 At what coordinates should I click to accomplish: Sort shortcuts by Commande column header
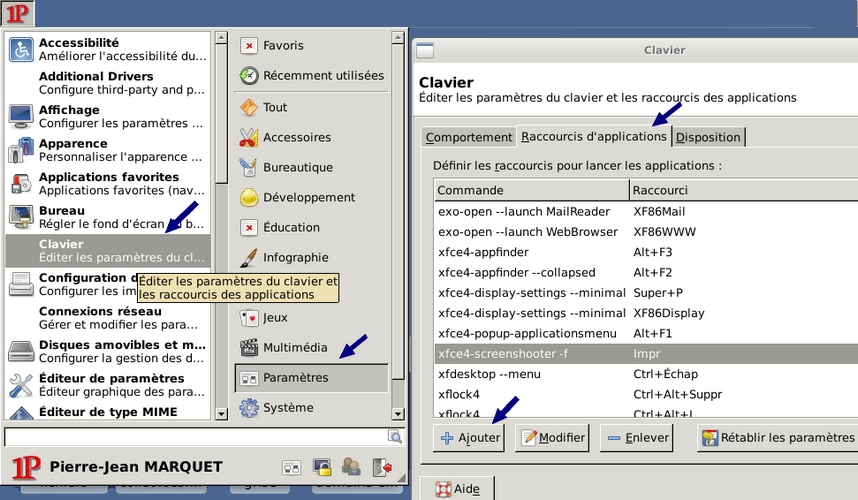(x=531, y=190)
